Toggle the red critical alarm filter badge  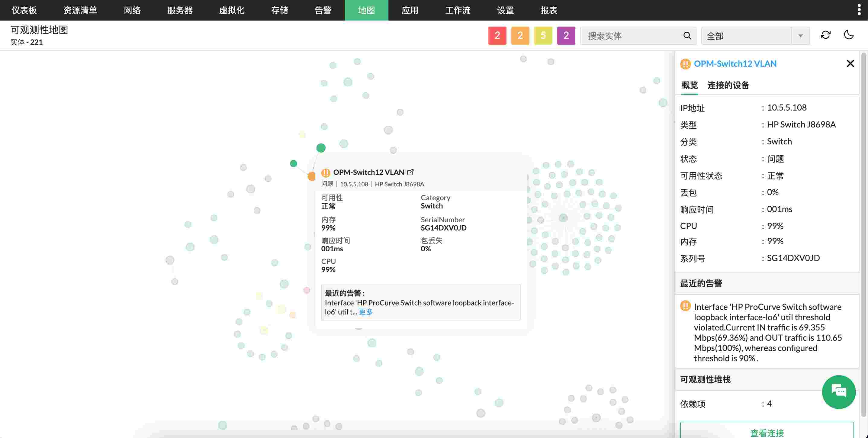(497, 35)
